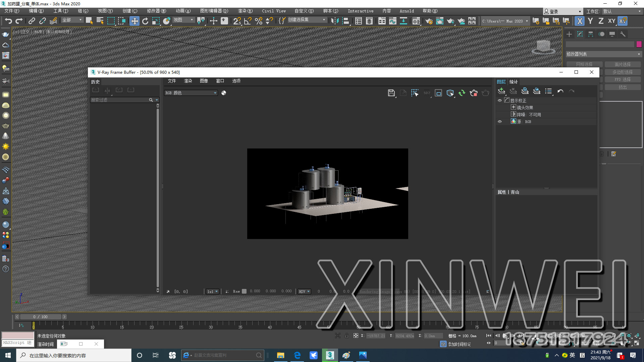This screenshot has width=644, height=362.
Task: Click the VFB pixel color swatch near Raw
Action: coord(244,292)
